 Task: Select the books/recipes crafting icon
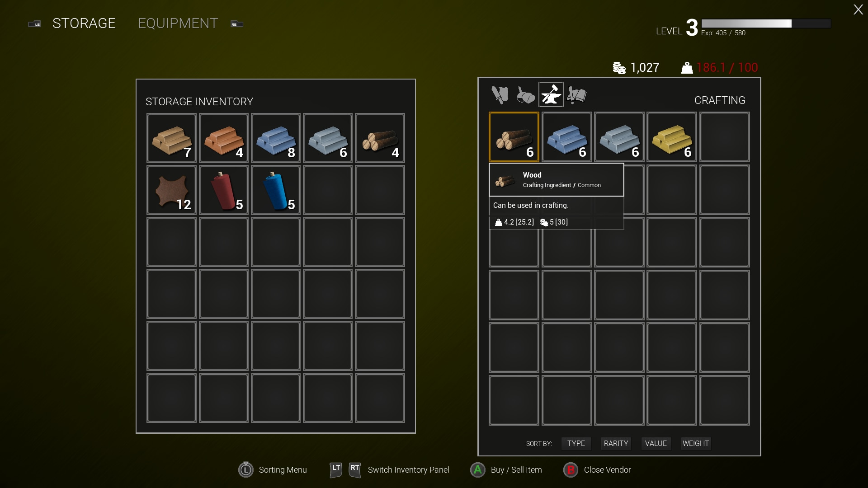pos(576,94)
